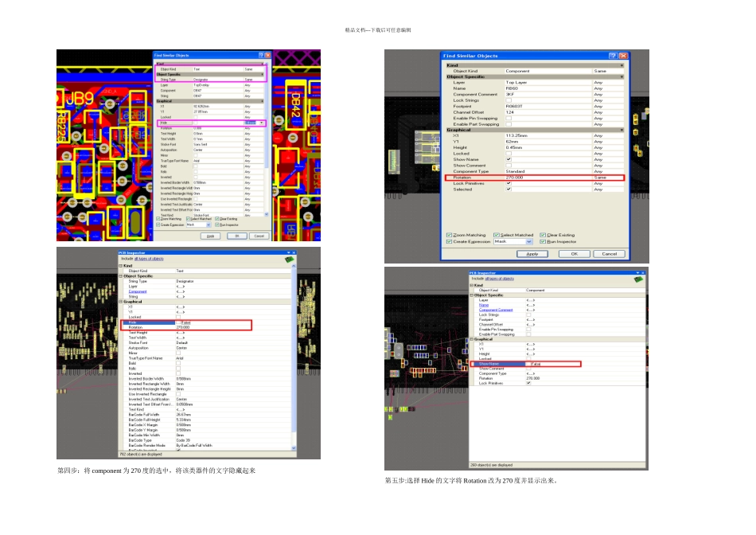Collapse Kind group in Component PCB Inspector
Image resolution: width=756 pixels, height=535 pixels.
pyautogui.click(x=473, y=286)
